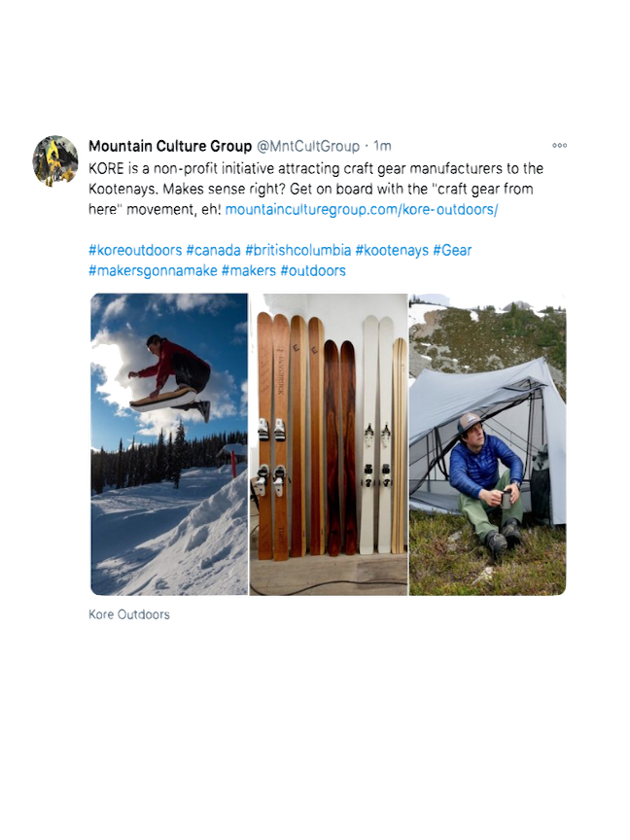Click the Mountain Culture Group profile avatar

pos(55,160)
